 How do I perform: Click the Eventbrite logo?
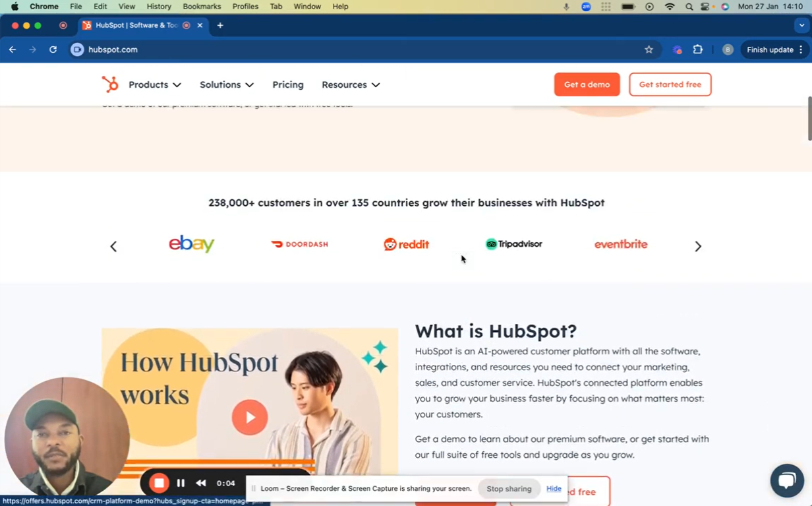click(x=621, y=244)
